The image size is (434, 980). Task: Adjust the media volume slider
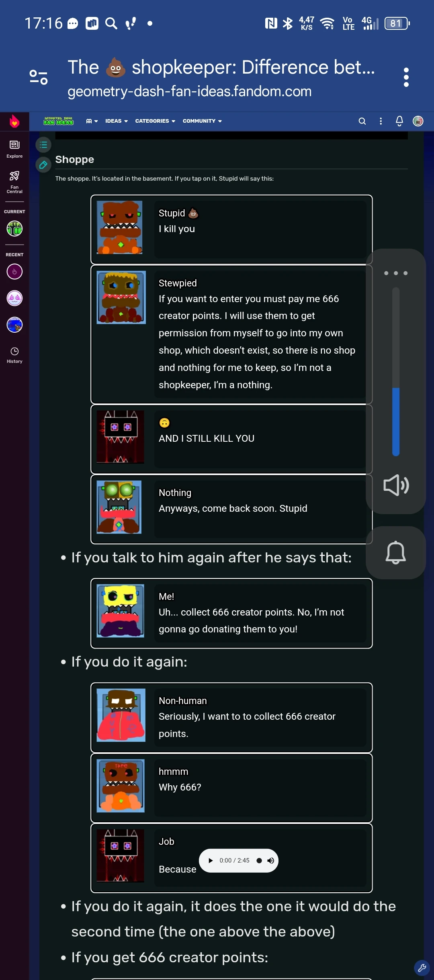coord(396,371)
